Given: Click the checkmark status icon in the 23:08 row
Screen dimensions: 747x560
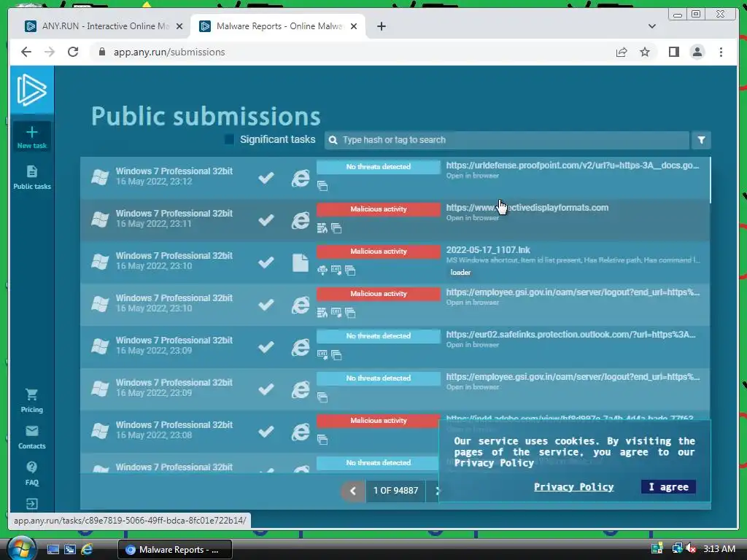Looking at the screenshot, I should pos(266,432).
